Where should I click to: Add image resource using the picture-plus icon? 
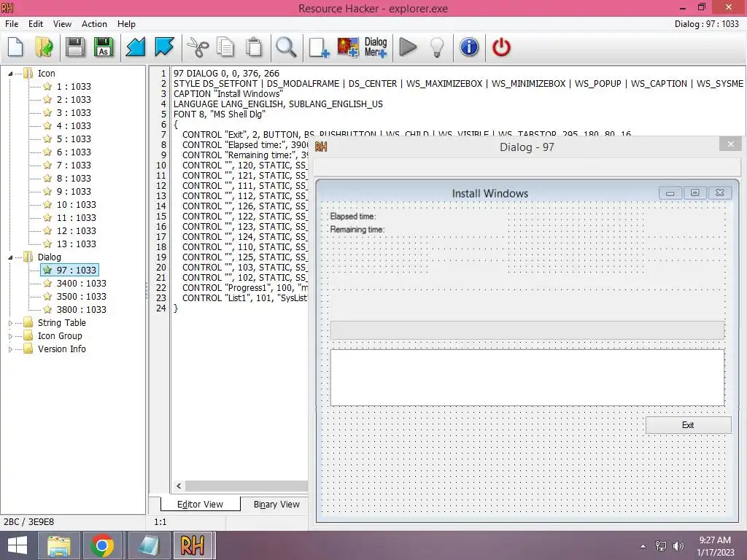[x=348, y=47]
